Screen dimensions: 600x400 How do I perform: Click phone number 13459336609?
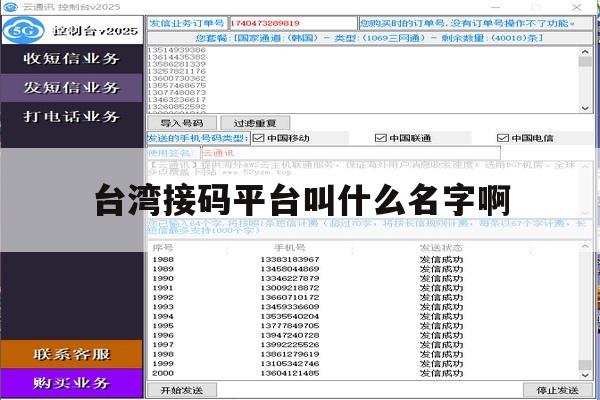pos(290,307)
